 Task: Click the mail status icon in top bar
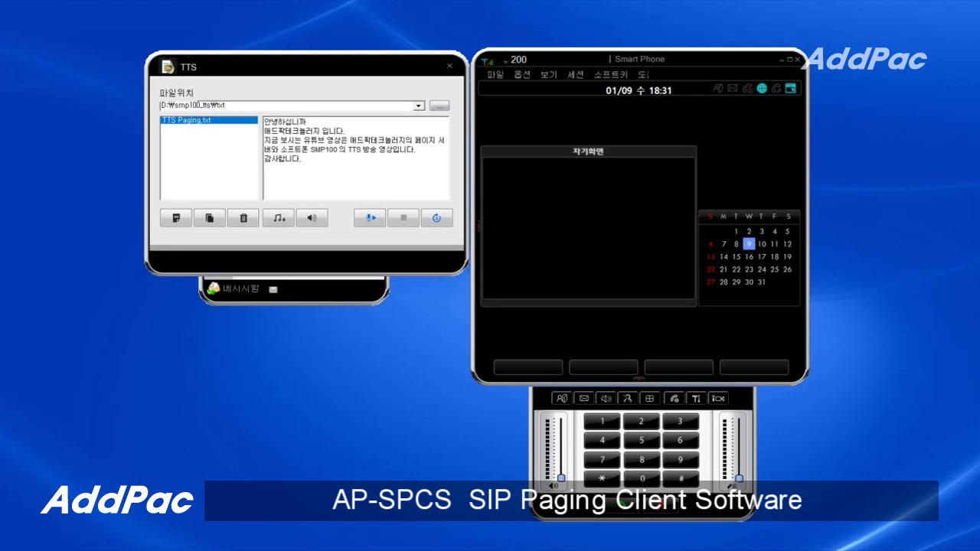733,89
